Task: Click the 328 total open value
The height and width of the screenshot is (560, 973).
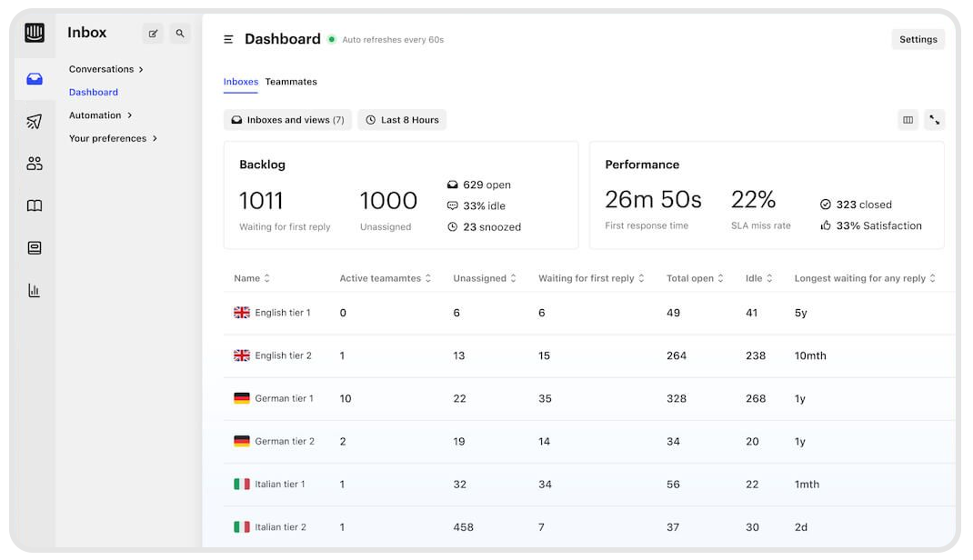Action: (x=677, y=399)
